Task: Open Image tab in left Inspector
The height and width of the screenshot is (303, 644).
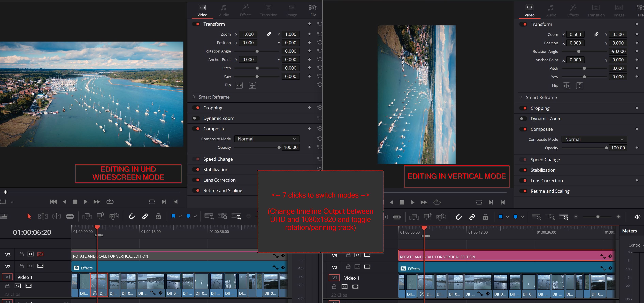Action: (x=292, y=11)
